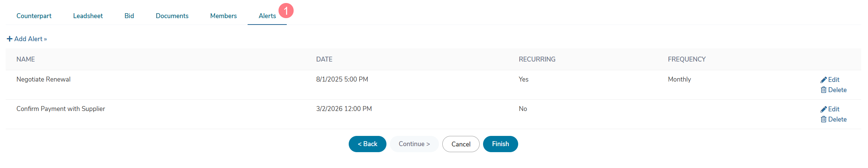Click the Finish button
This screenshot has height=168, width=868.
[500, 144]
